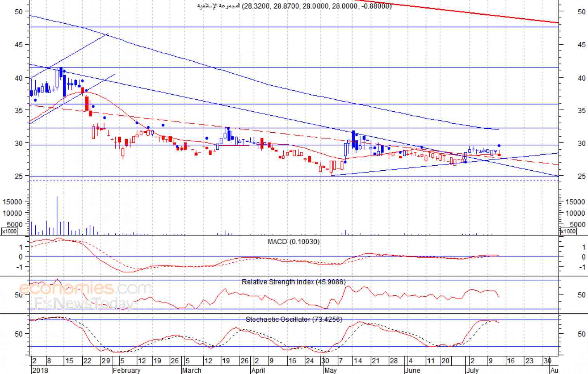Click the February label on date axis
This screenshot has width=588, height=374.
point(126,370)
